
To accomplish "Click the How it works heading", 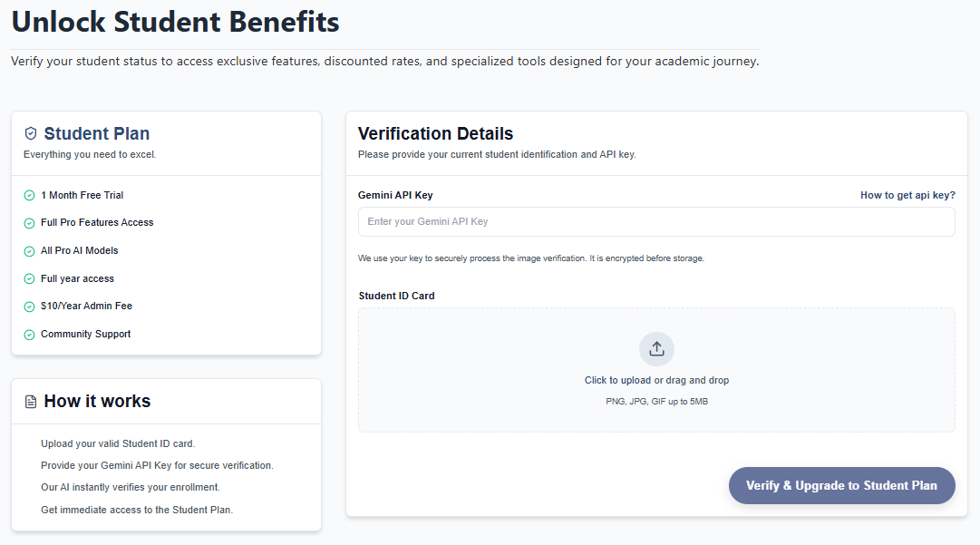I will click(x=97, y=402).
